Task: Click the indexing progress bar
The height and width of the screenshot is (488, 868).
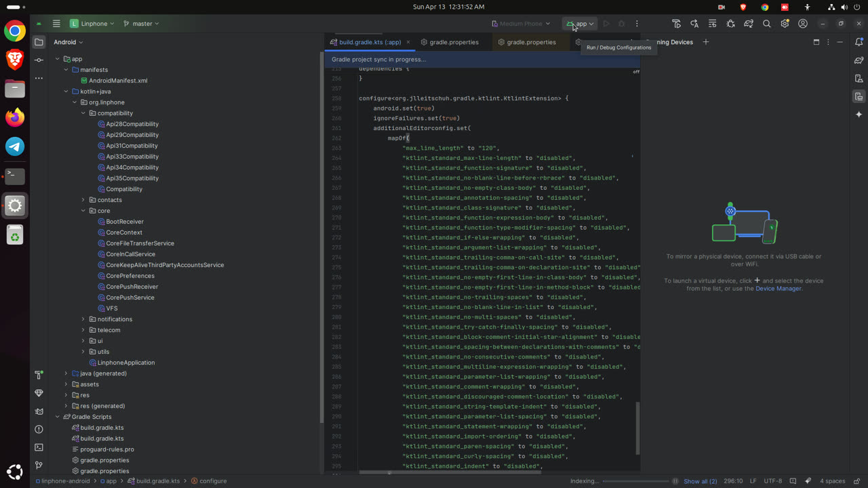Action: point(636,481)
